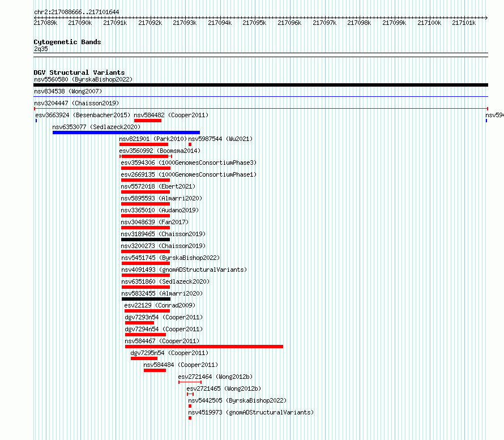Open nsv584484 (Cooper2011) variant
The image size is (504, 440).
(181, 365)
